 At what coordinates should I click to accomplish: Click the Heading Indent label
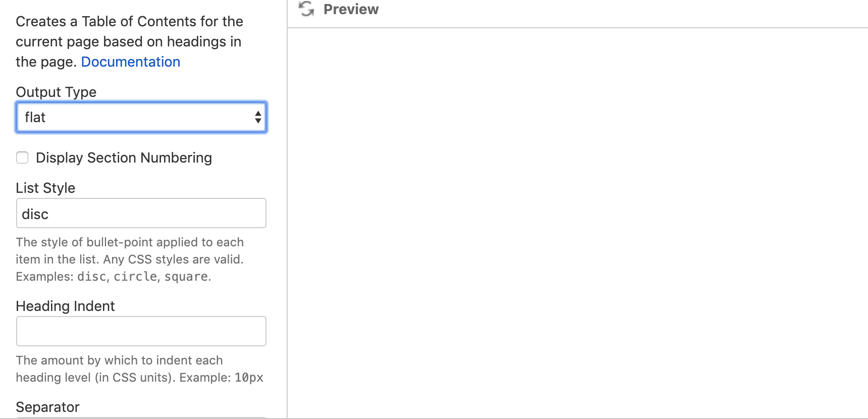66,306
